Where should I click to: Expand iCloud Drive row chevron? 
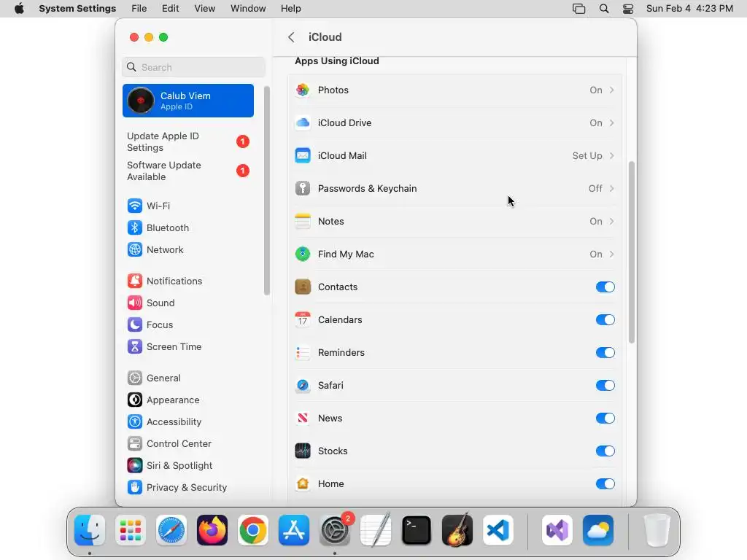pos(612,122)
